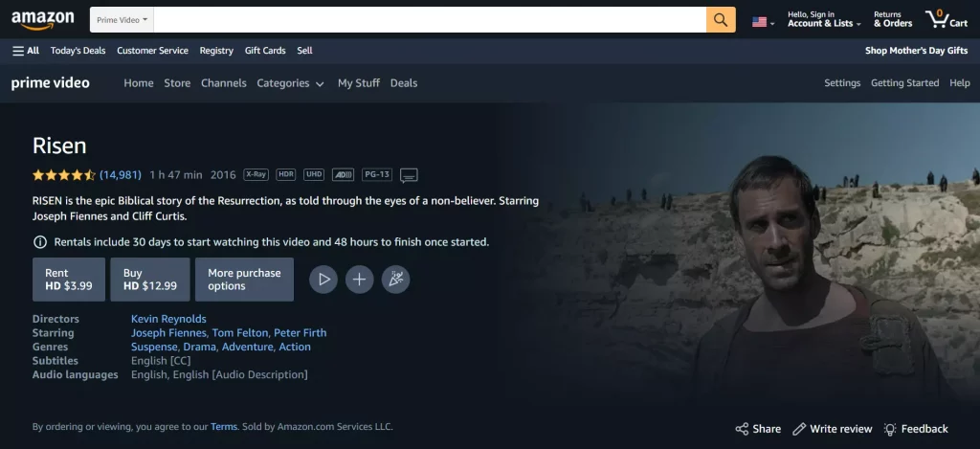Open Gift Cards
This screenshot has height=449, width=980.
pos(265,51)
